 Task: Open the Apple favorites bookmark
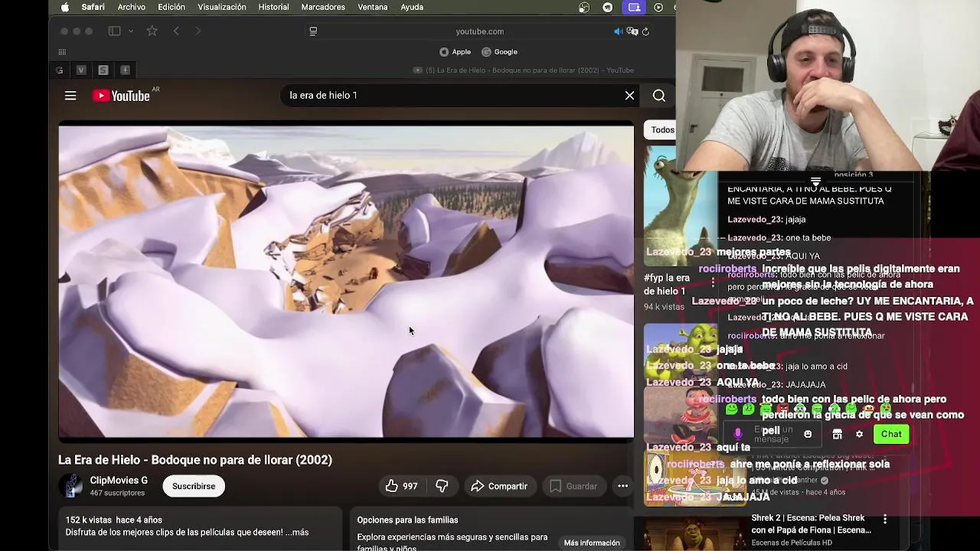coord(455,52)
